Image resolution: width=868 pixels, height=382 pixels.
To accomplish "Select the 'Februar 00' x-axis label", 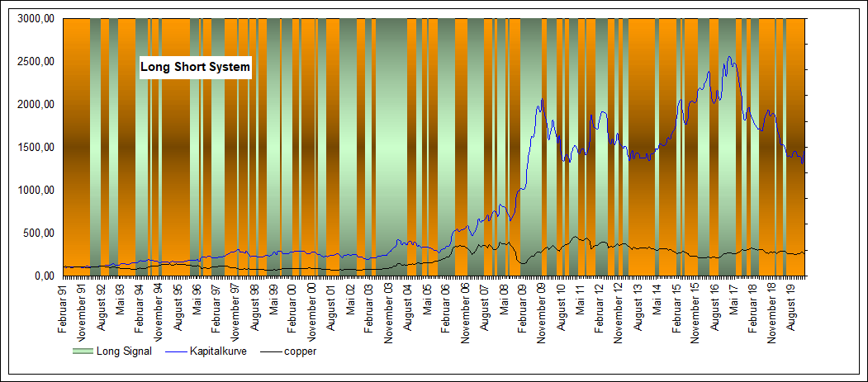I will [292, 309].
